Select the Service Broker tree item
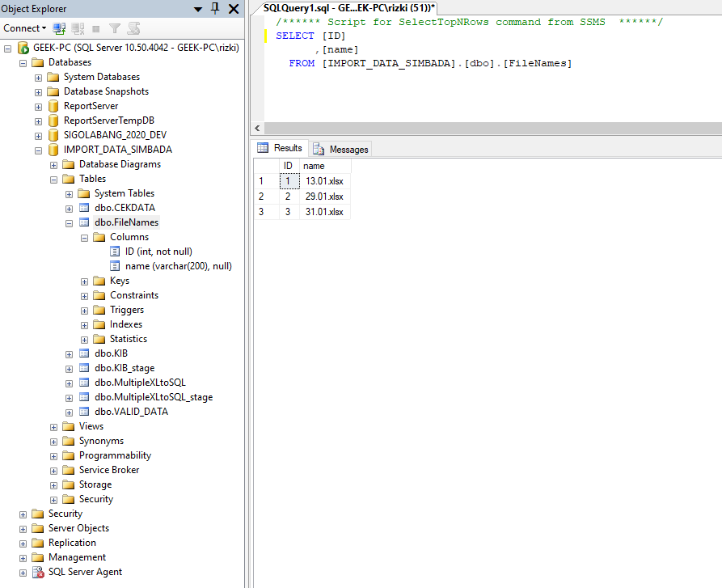The width and height of the screenshot is (722, 588). click(x=109, y=470)
